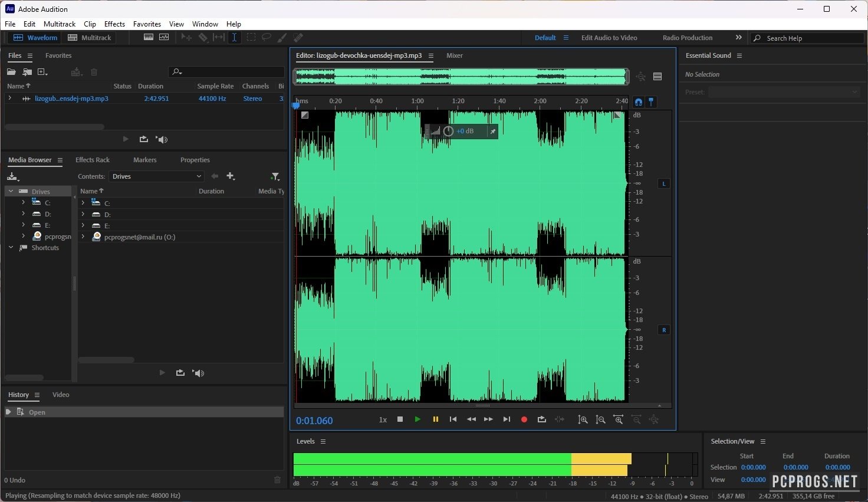Expand the D: drive tree item
Viewport: 868px width, 502px height.
23,214
